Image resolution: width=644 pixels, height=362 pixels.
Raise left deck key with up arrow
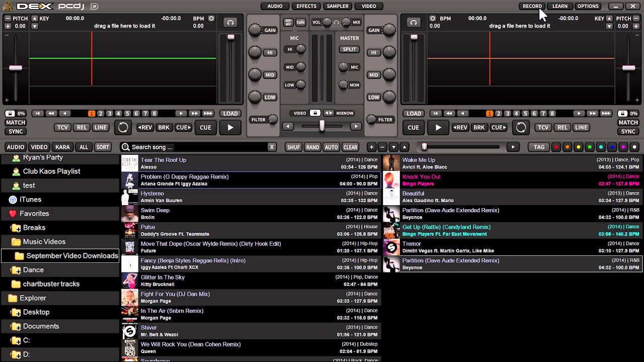[34, 19]
